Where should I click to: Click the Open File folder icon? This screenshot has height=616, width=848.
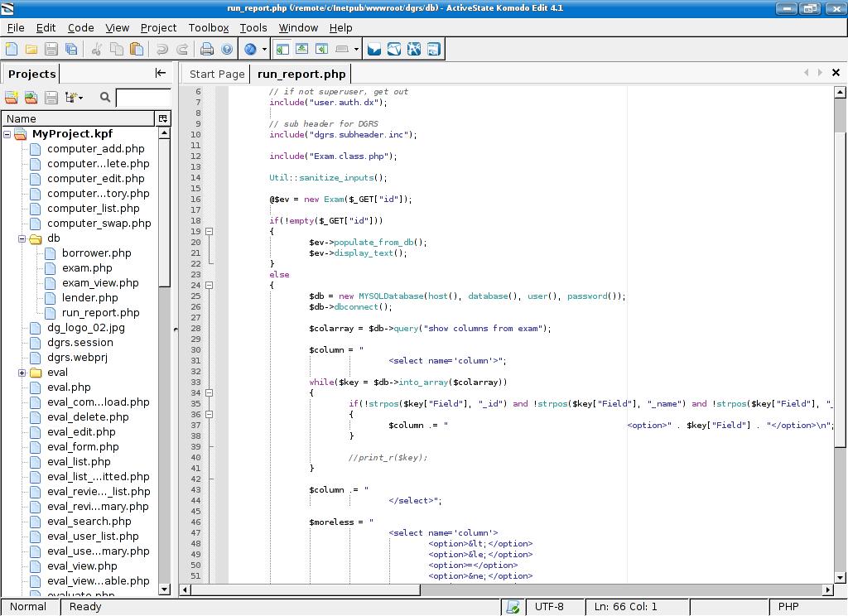pyautogui.click(x=31, y=50)
